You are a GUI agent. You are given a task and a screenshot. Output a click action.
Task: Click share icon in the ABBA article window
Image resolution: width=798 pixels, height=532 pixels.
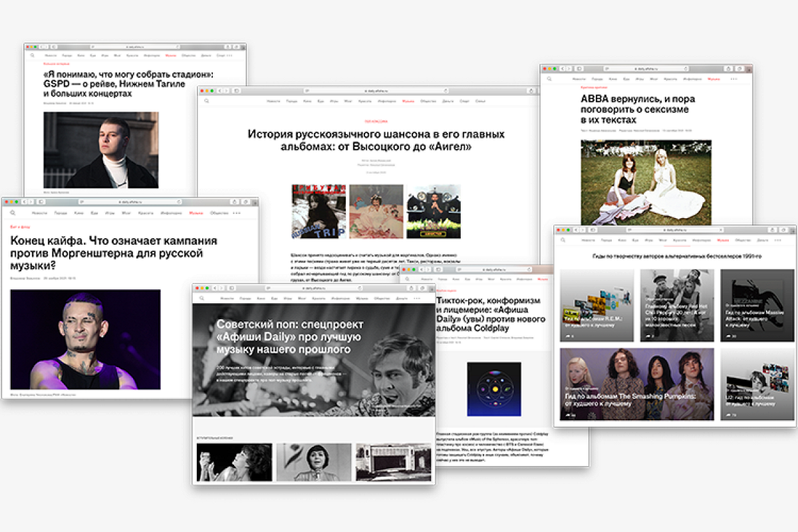pos(728,68)
